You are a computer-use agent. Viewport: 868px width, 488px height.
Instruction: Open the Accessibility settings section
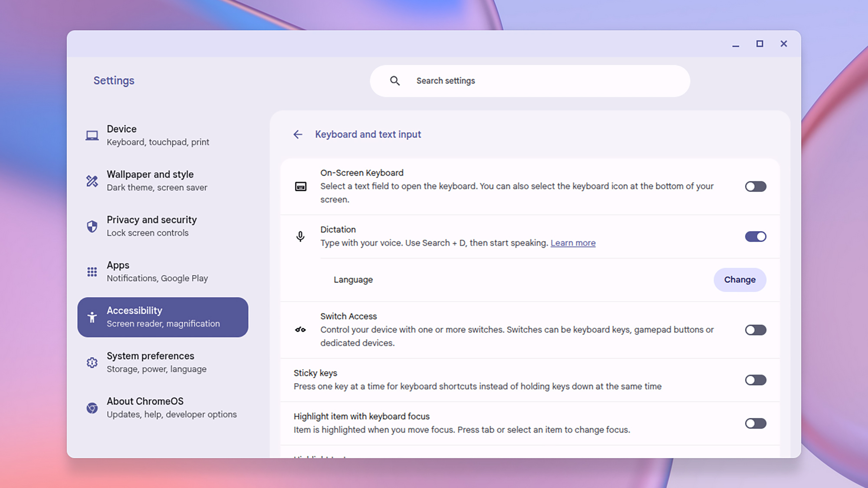tap(163, 317)
